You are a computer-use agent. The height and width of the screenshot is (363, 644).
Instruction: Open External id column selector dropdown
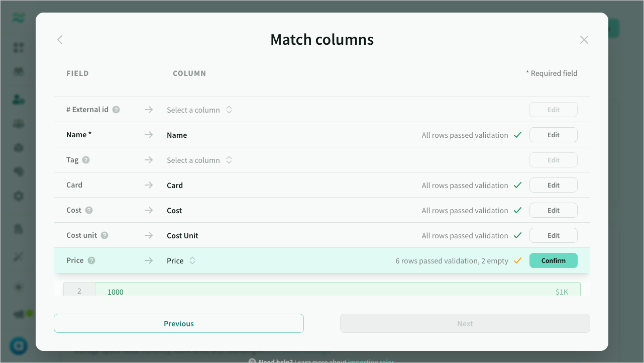tap(199, 110)
